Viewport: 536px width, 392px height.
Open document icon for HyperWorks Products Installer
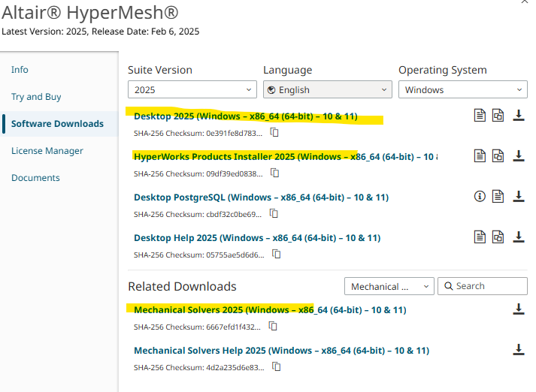(480, 156)
